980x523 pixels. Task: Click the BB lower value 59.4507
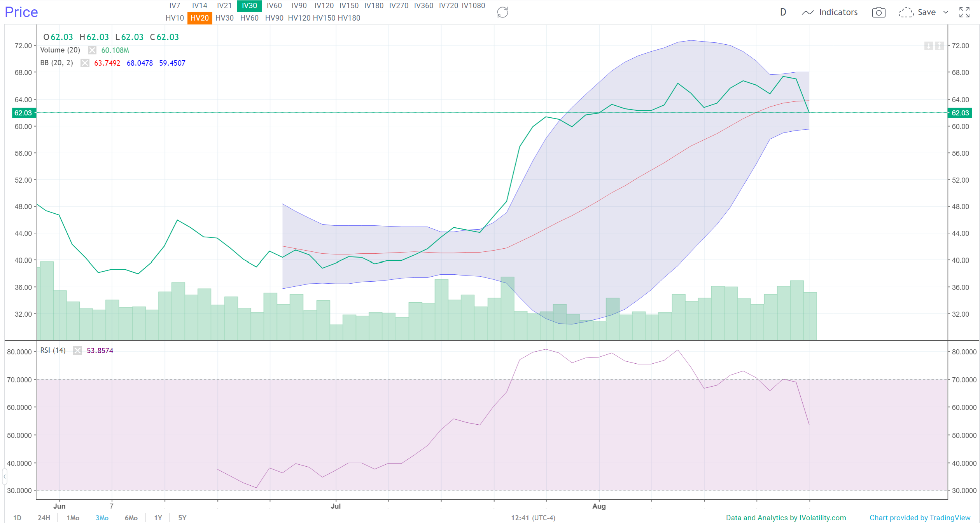[x=172, y=63]
